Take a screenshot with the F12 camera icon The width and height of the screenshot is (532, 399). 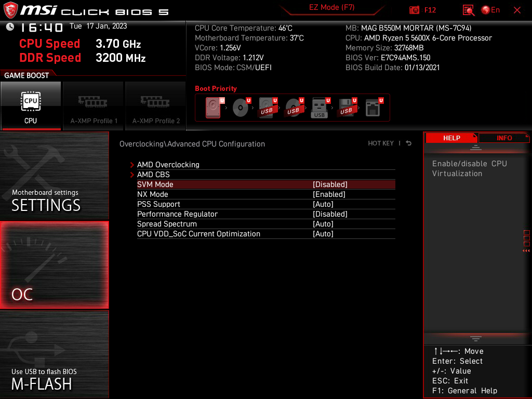414,10
